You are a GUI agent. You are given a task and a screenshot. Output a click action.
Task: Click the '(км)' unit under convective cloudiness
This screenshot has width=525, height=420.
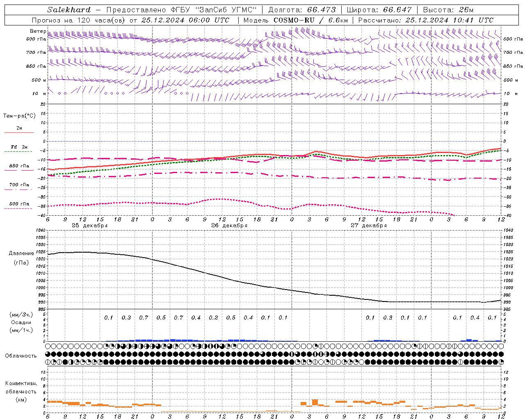(x=21, y=399)
